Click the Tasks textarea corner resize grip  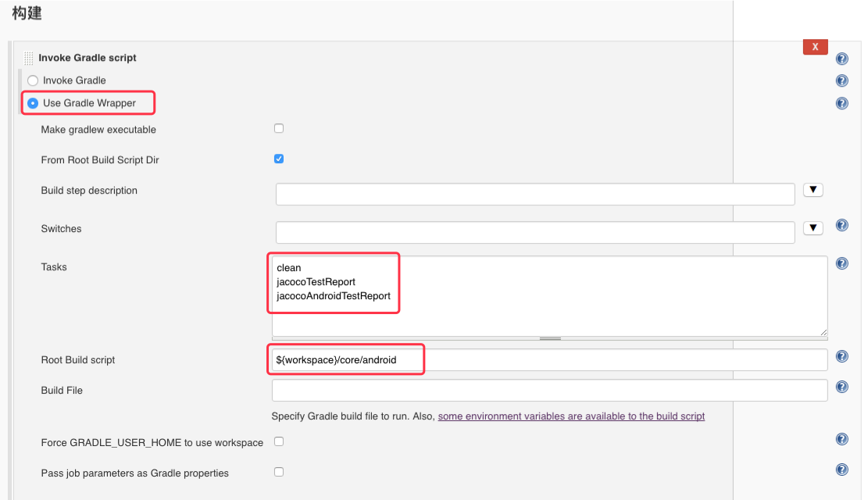pyautogui.click(x=823, y=332)
